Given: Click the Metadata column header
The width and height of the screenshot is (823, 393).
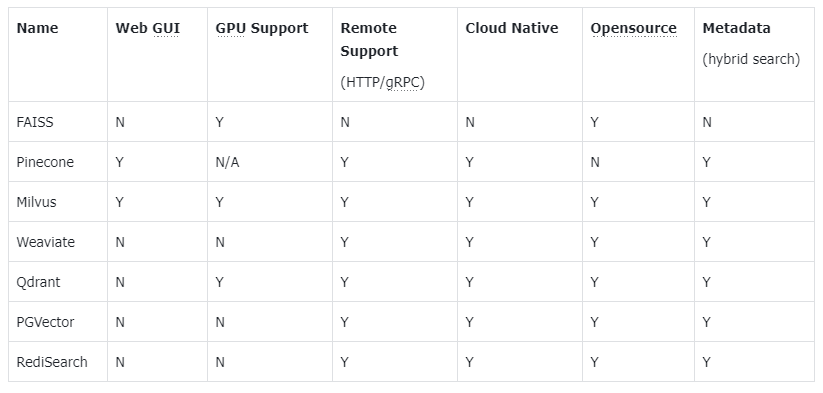Looking at the screenshot, I should (x=736, y=28).
